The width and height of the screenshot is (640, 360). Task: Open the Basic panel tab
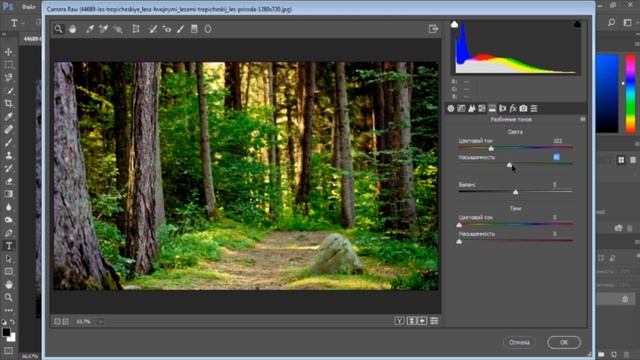pos(451,108)
